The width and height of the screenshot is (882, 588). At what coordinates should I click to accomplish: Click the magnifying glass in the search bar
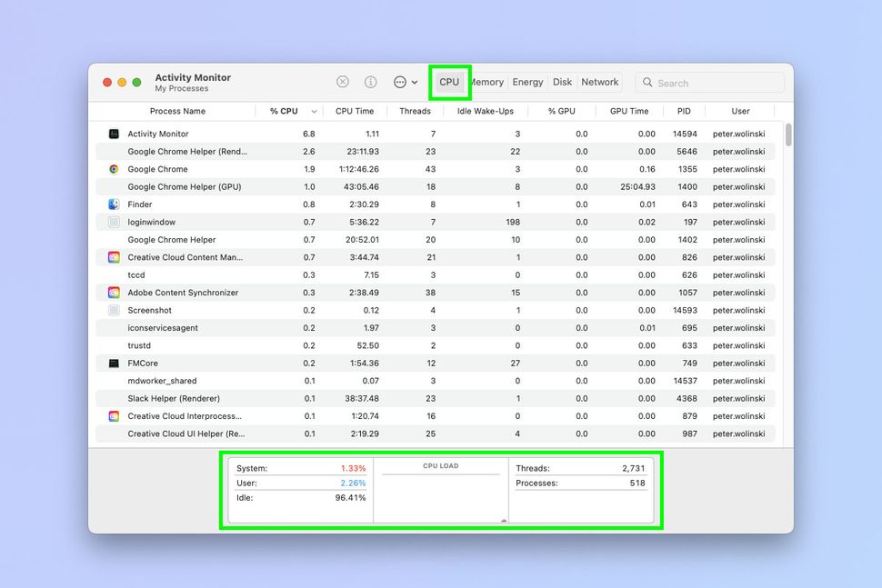tap(646, 82)
